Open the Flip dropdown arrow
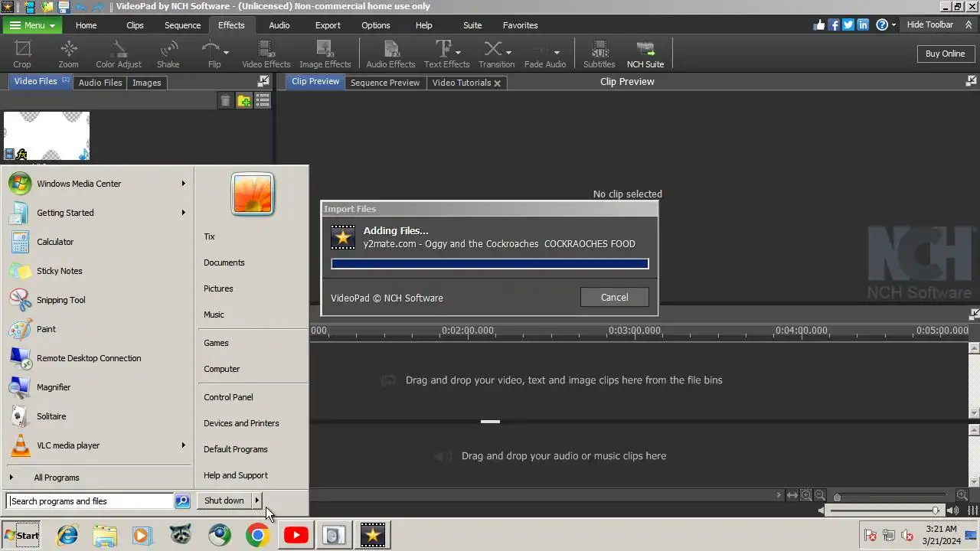The height and width of the screenshot is (551, 980). tap(227, 52)
